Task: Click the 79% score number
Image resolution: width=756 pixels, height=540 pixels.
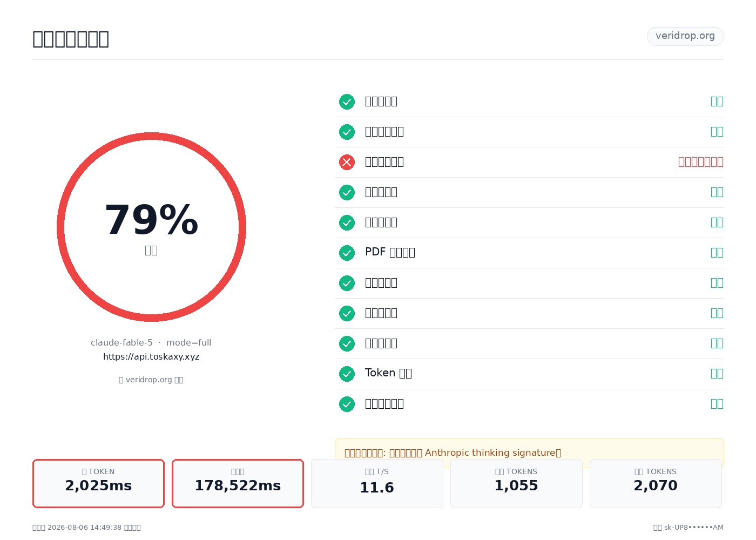Action: [x=151, y=220]
